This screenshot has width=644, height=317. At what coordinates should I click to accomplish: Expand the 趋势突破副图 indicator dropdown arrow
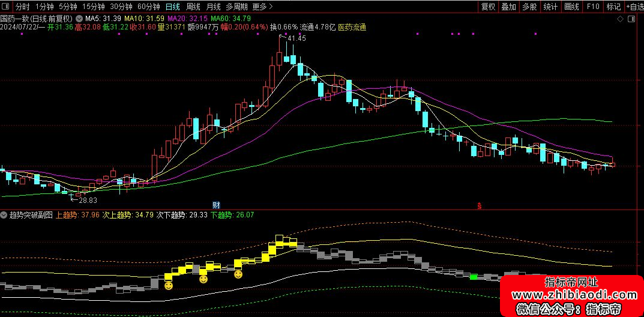pyautogui.click(x=4, y=214)
